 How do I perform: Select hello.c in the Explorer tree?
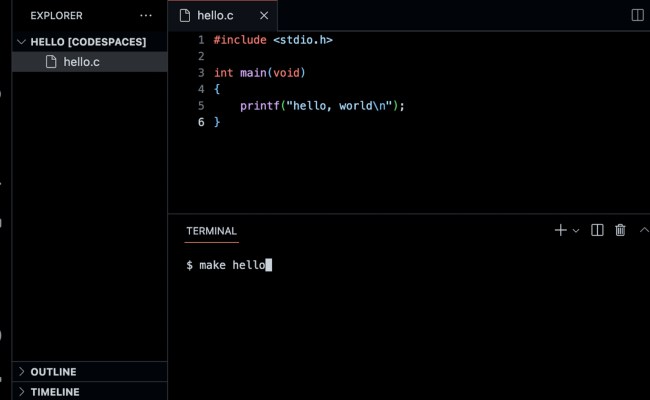click(x=90, y=62)
